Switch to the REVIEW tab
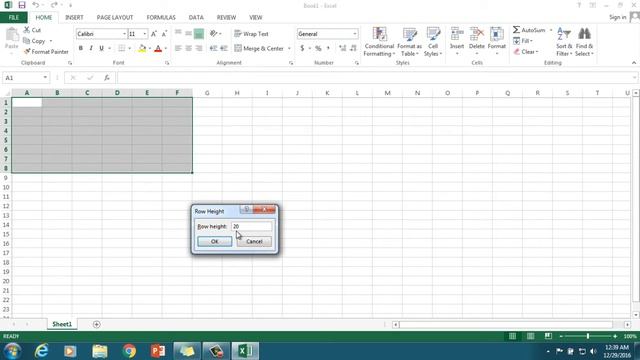The width and height of the screenshot is (640, 360). point(226,18)
